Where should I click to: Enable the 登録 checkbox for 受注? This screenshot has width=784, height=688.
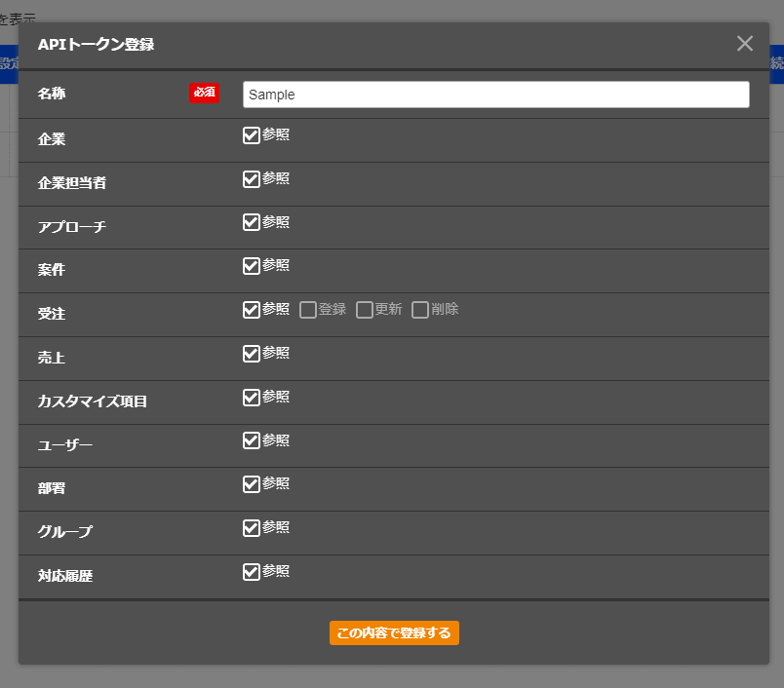307,309
